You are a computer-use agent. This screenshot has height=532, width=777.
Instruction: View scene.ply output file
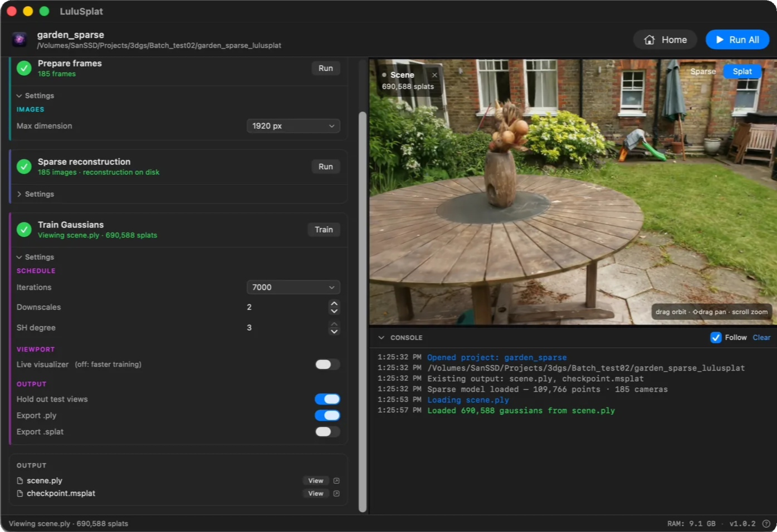(x=315, y=481)
